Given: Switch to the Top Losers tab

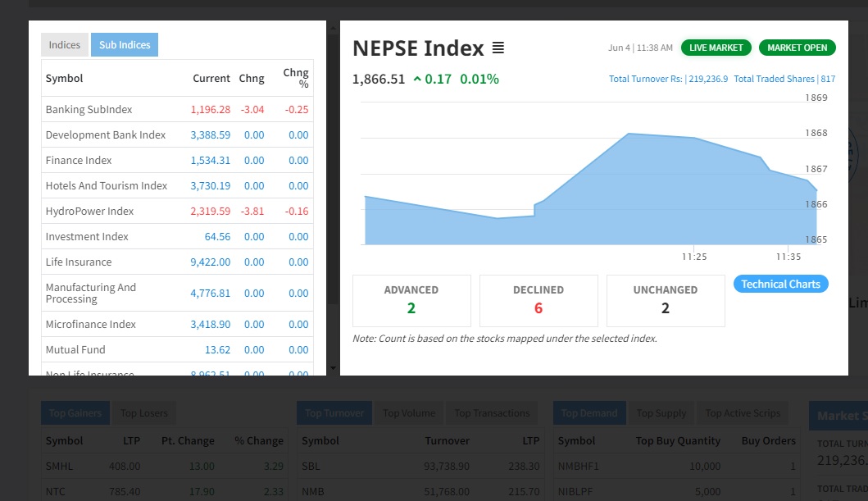Looking at the screenshot, I should [144, 413].
